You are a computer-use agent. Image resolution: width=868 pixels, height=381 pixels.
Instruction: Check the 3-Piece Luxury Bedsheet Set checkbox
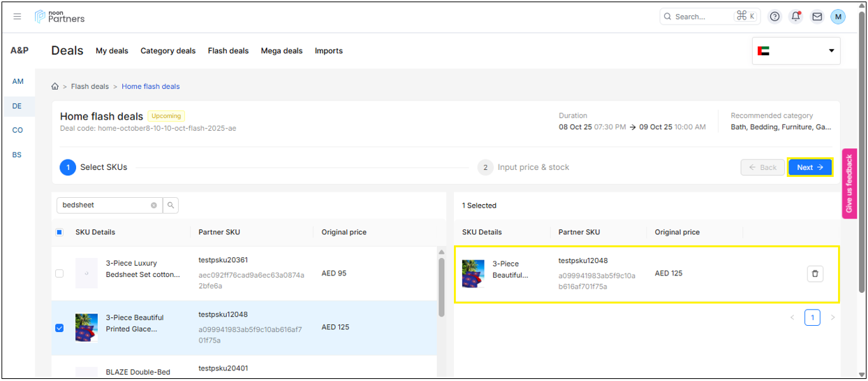(59, 273)
